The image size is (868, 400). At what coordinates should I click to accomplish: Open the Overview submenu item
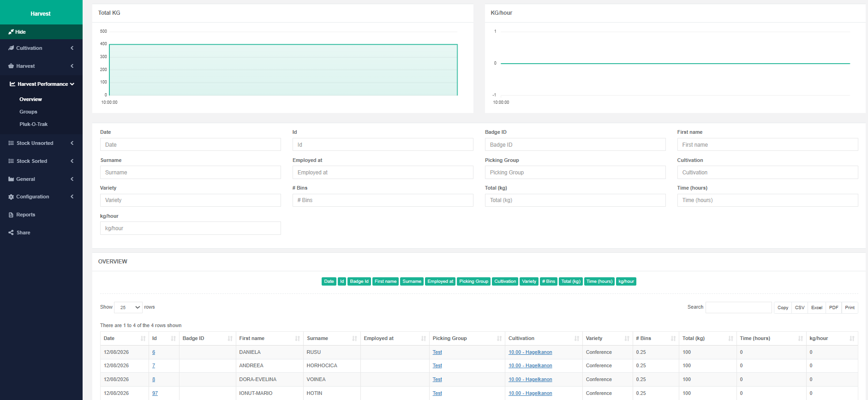(x=30, y=99)
